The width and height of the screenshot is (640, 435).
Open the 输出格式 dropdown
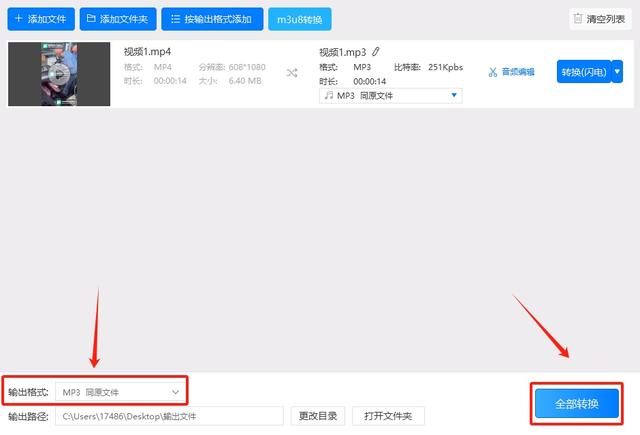point(120,392)
